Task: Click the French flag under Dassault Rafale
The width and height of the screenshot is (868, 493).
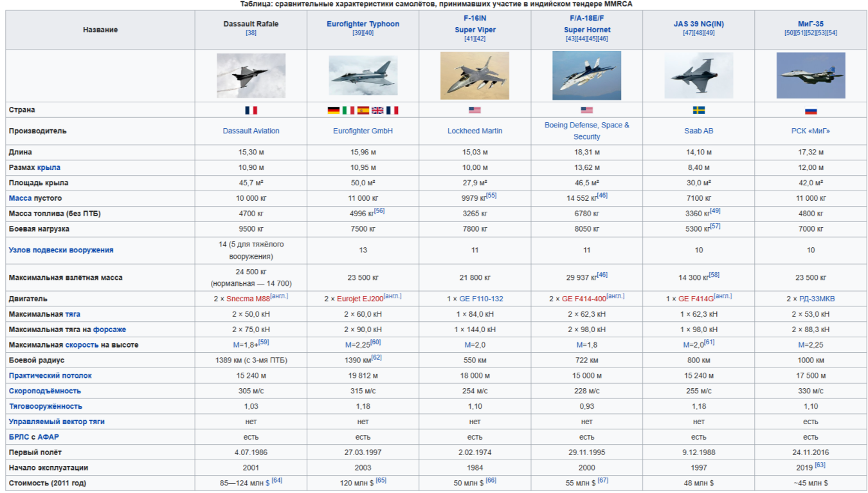Action: [251, 110]
